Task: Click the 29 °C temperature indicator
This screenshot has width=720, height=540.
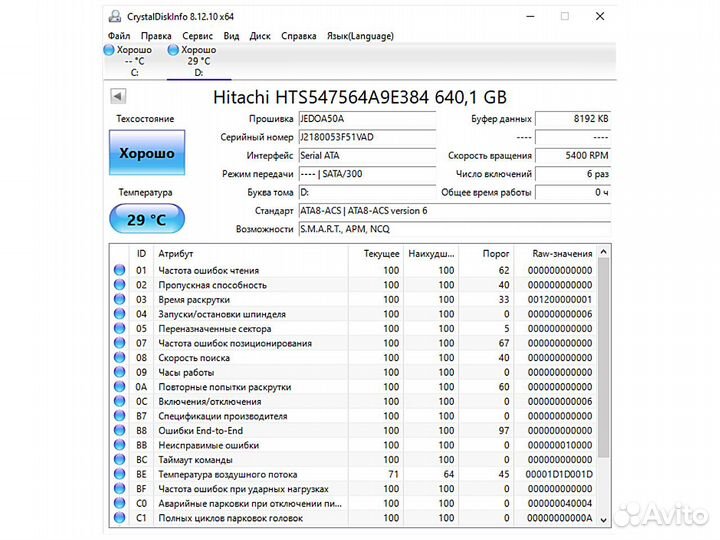Action: pyautogui.click(x=147, y=219)
